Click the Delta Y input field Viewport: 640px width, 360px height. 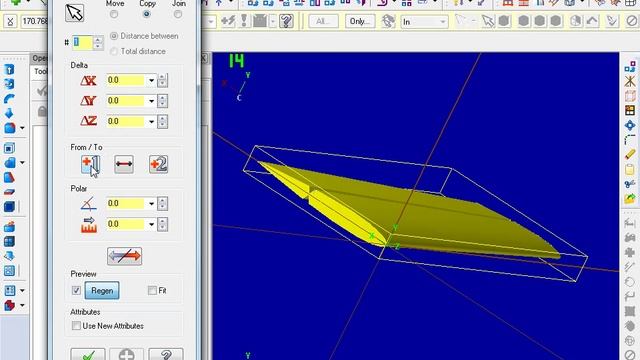127,101
